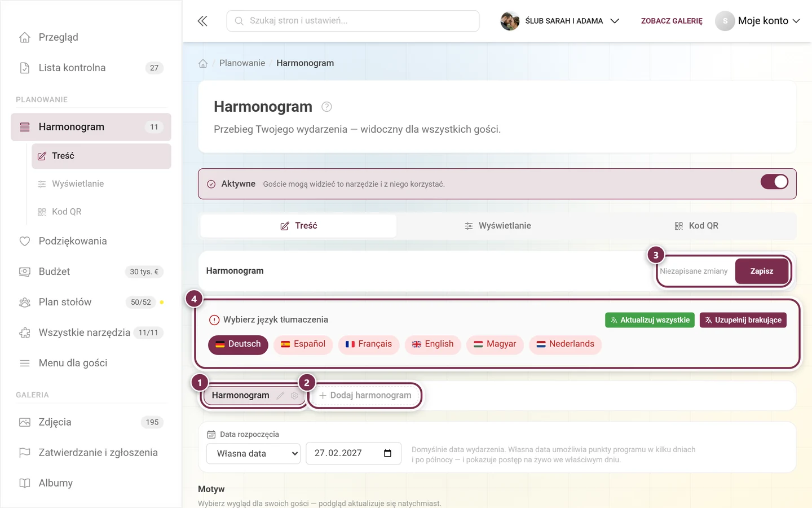812x508 pixels.
Task: Click pencil icon on Harmonogram chip
Action: [281, 396]
